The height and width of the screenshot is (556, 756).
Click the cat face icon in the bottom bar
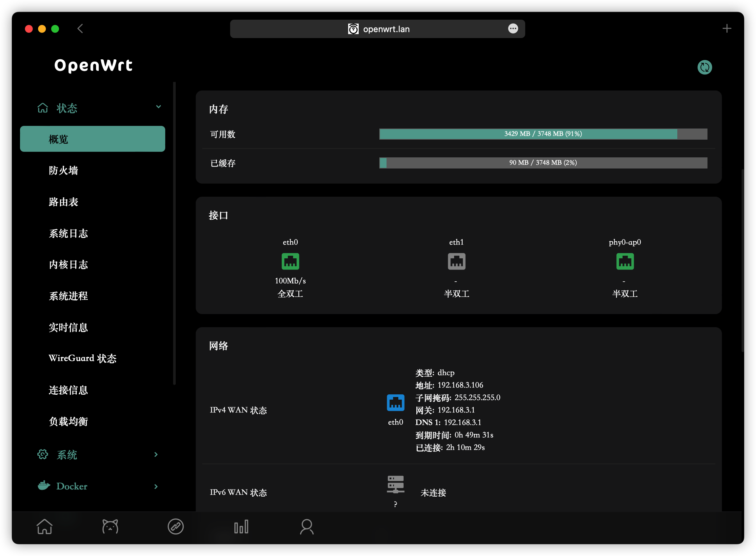pos(110,526)
